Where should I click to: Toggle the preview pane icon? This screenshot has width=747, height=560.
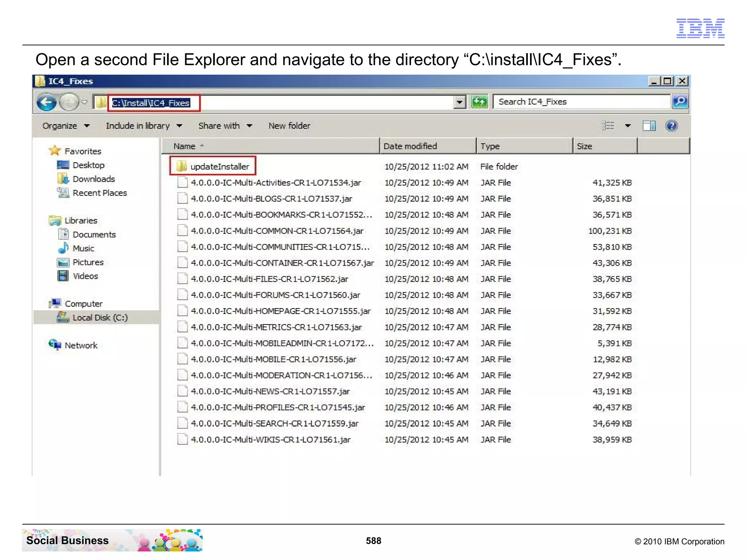click(649, 126)
